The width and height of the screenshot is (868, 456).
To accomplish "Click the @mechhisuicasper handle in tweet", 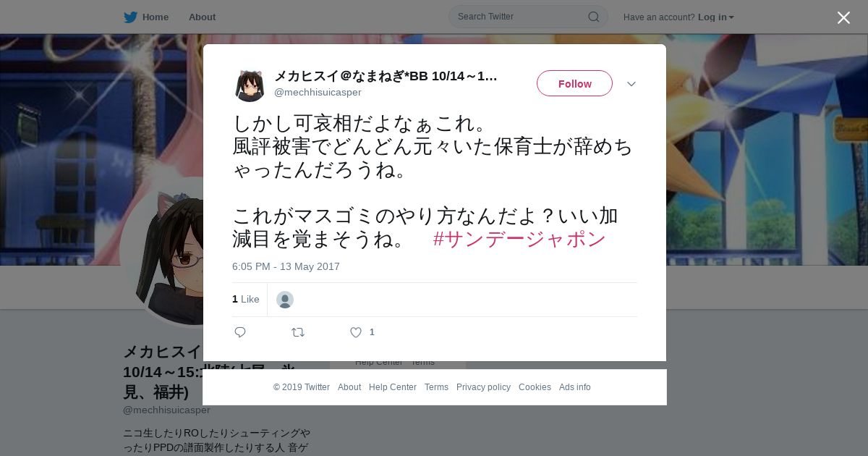I will click(x=318, y=92).
